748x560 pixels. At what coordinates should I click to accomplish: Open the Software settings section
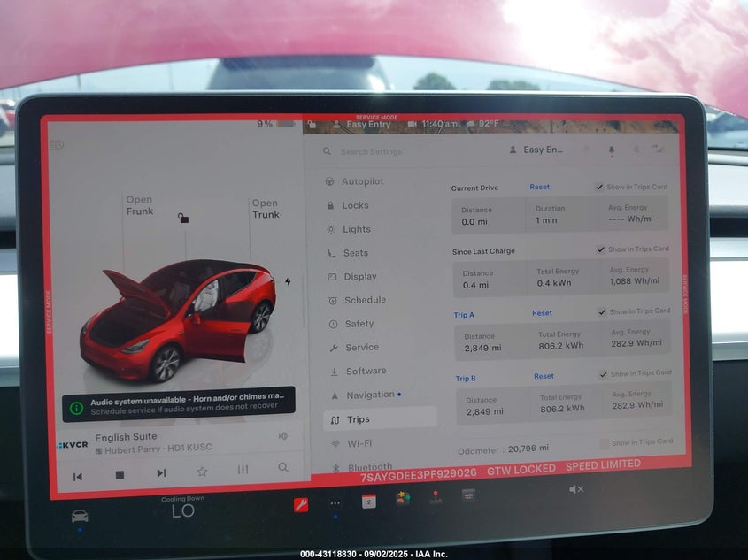point(366,371)
